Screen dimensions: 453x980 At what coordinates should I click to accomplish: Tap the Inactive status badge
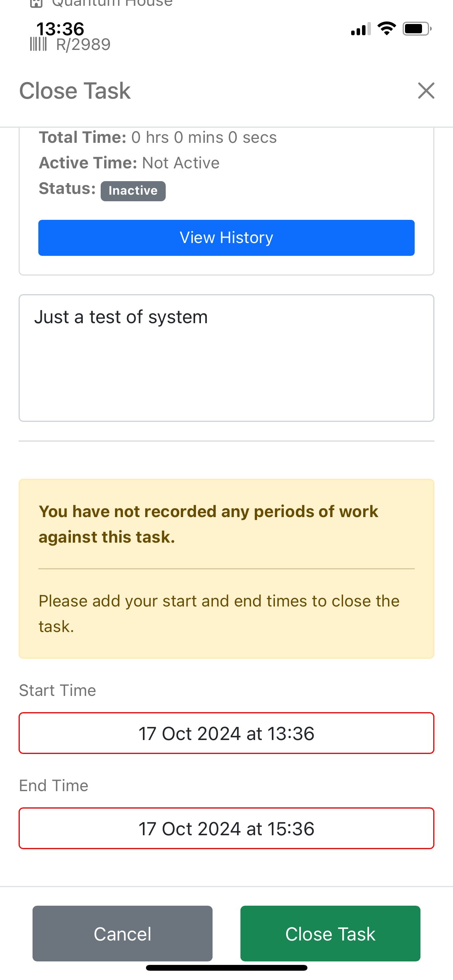[133, 190]
